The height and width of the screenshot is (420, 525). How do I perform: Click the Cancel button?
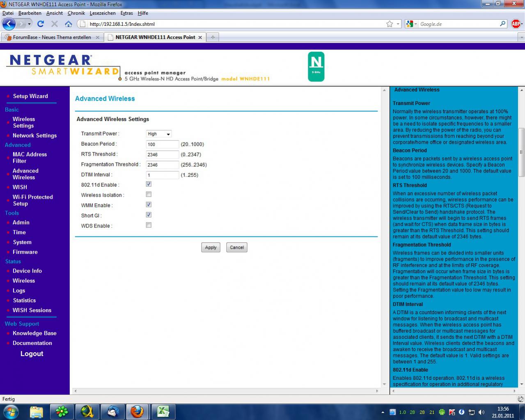coord(237,247)
